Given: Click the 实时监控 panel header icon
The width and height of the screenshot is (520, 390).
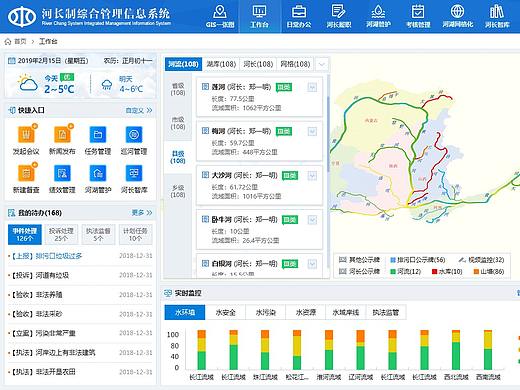Looking at the screenshot, I should click(x=168, y=293).
